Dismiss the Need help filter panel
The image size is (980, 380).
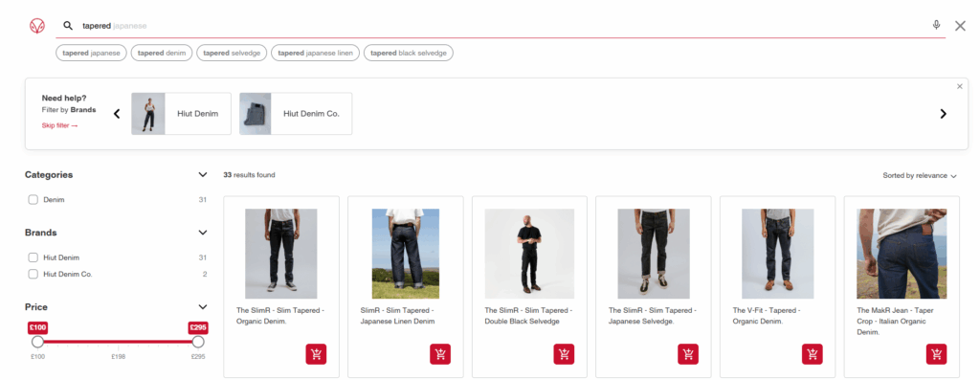pyautogui.click(x=959, y=86)
